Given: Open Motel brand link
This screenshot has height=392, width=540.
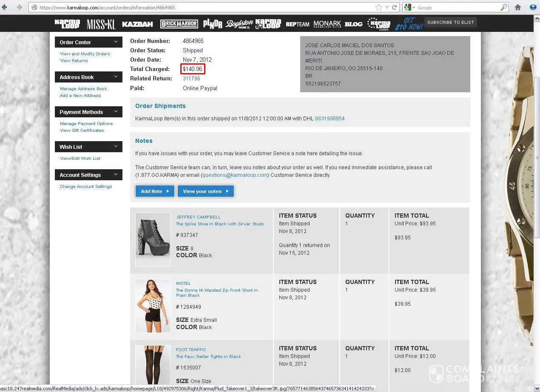Looking at the screenshot, I should (183, 284).
